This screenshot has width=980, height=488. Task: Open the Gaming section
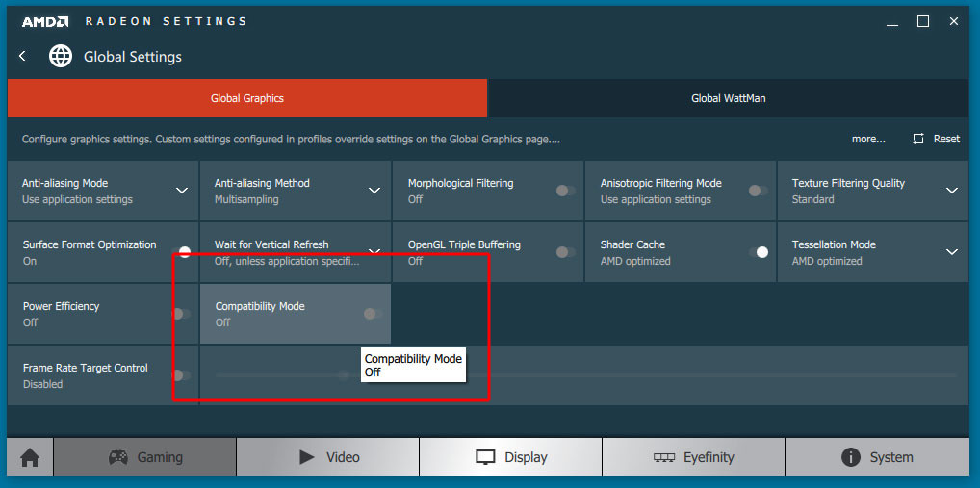pos(145,457)
